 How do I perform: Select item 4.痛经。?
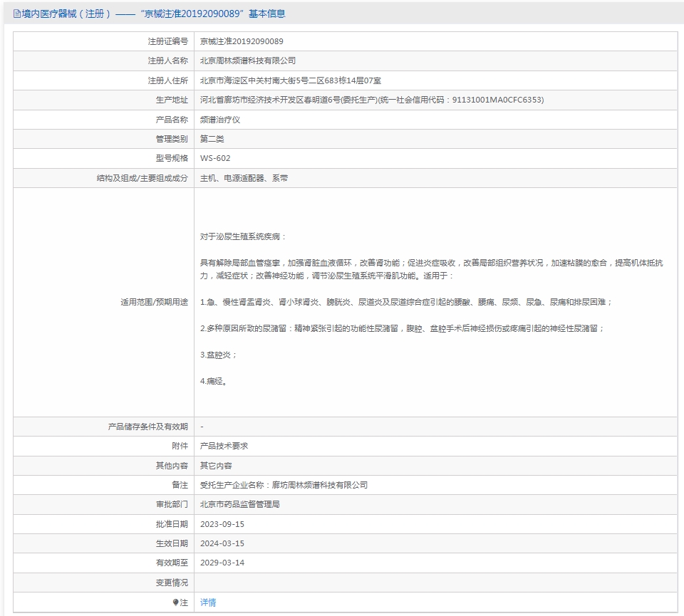coord(213,381)
